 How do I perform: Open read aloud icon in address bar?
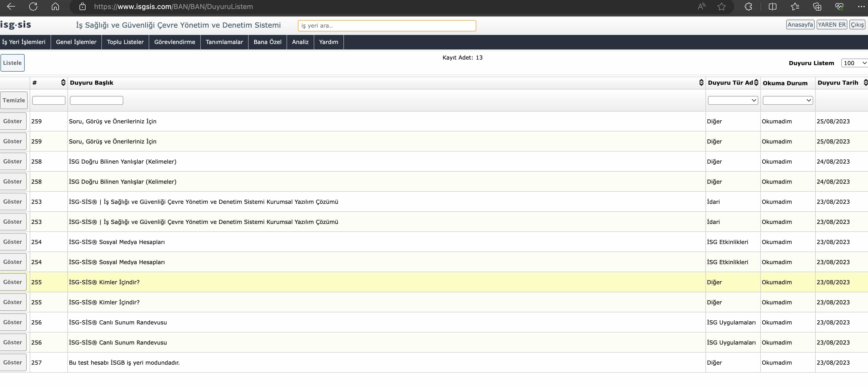pyautogui.click(x=701, y=6)
